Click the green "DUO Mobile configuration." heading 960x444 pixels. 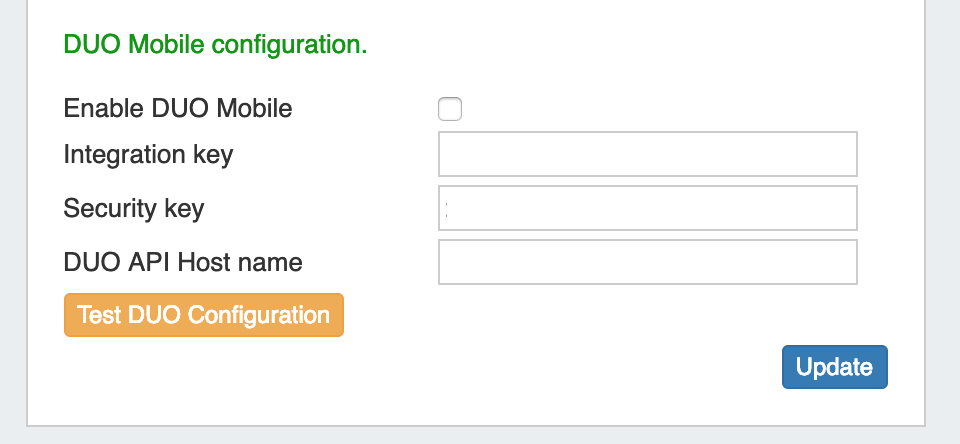point(215,44)
